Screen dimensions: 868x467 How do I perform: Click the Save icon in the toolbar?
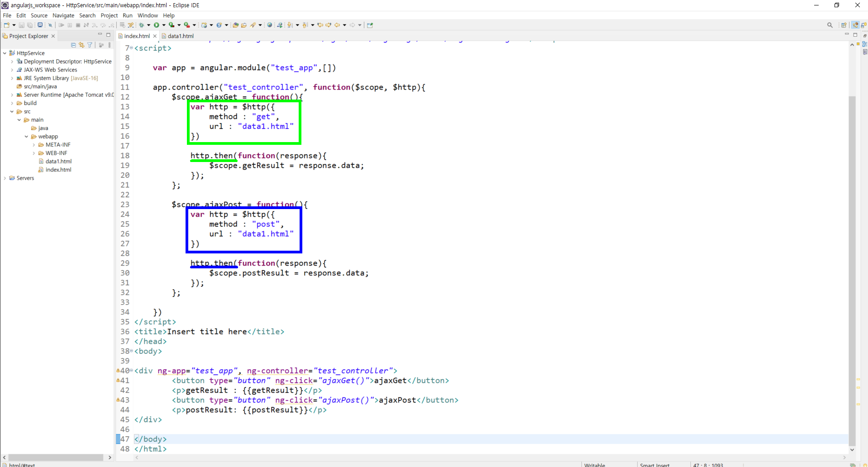[x=21, y=25]
